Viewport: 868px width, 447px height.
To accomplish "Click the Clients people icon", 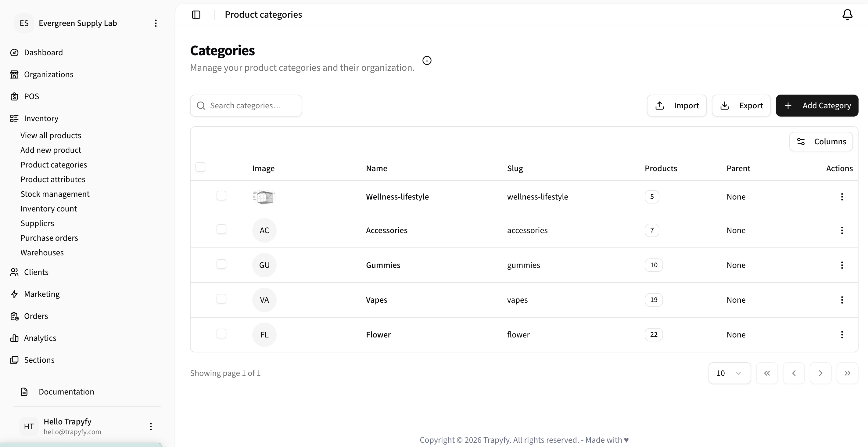I will 14,272.
